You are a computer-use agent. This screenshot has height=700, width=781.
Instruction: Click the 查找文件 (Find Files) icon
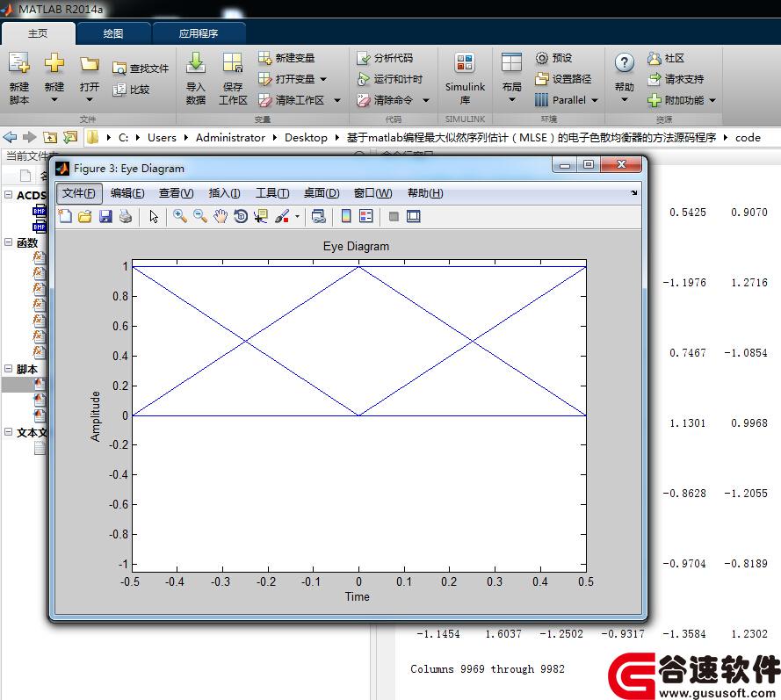pos(119,69)
